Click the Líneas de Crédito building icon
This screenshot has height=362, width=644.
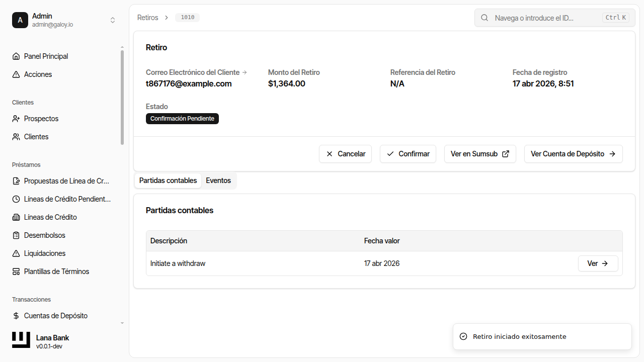(16, 217)
